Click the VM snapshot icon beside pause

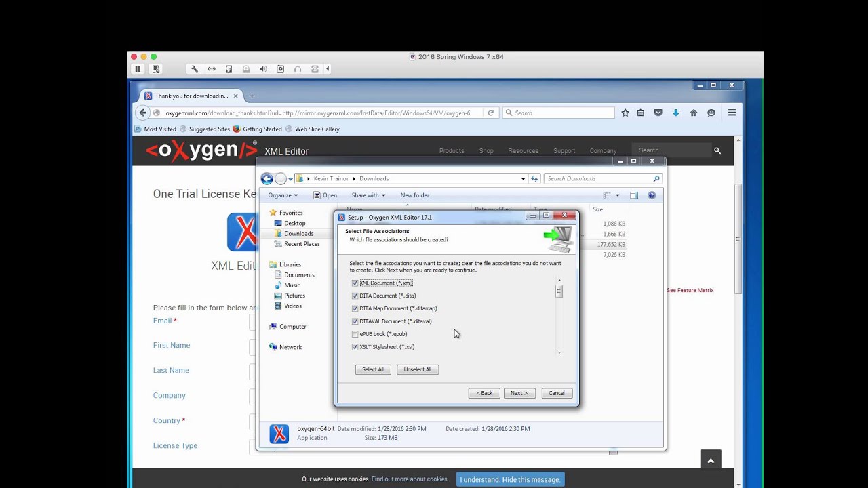pyautogui.click(x=156, y=68)
